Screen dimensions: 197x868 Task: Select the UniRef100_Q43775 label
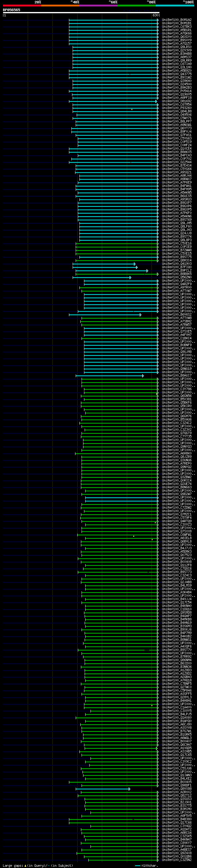click(177, 74)
